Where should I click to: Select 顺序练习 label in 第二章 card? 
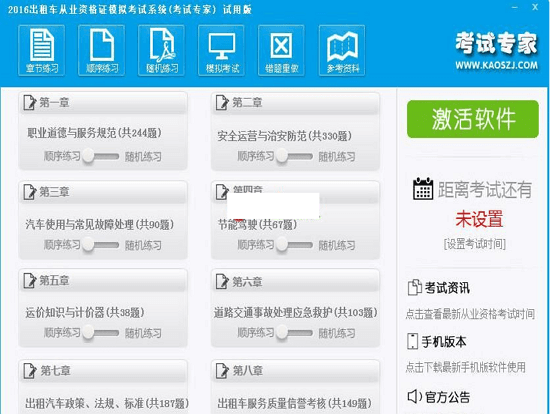click(x=255, y=156)
